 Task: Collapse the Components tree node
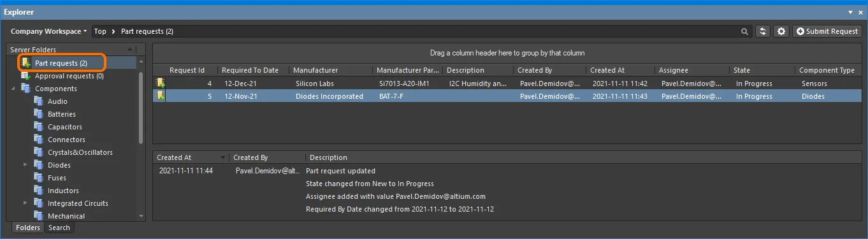[13, 89]
